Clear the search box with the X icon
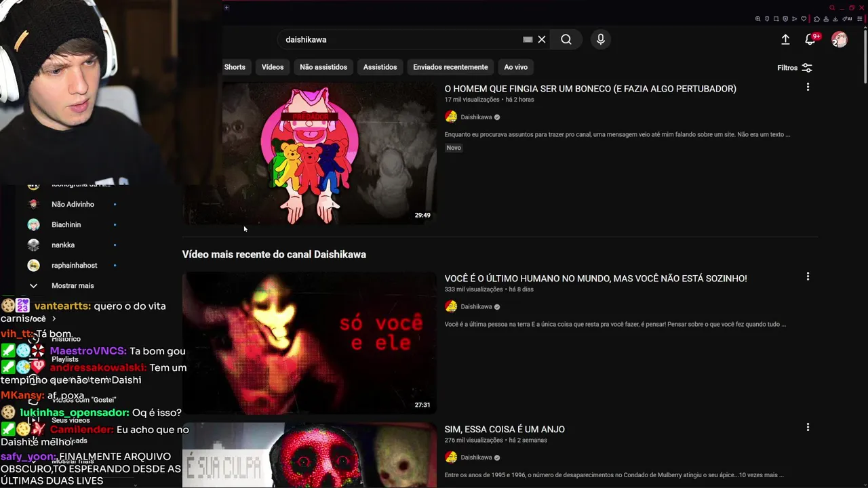This screenshot has height=488, width=868. tap(542, 39)
